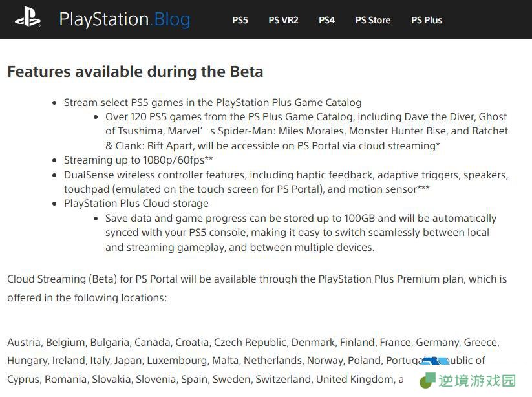Click the PlayStation logo icon

point(28,18)
